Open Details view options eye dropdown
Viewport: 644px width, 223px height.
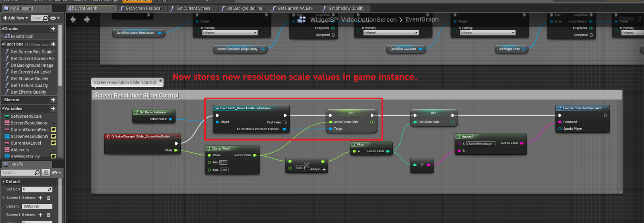(56, 173)
